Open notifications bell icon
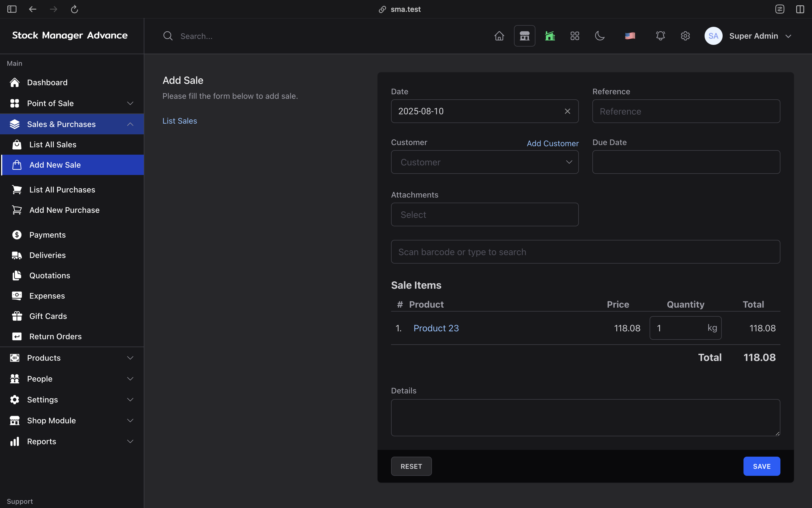Viewport: 812px width, 508px height. 660,36
